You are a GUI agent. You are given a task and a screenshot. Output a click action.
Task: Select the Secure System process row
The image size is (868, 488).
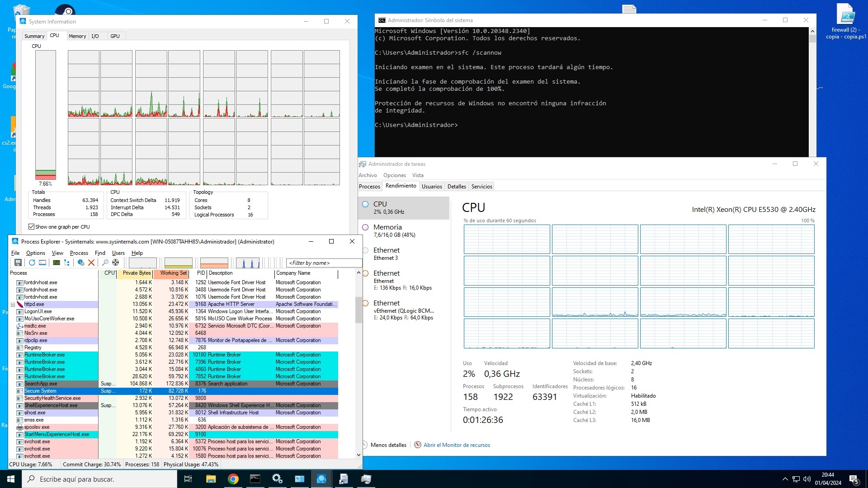(x=173, y=391)
